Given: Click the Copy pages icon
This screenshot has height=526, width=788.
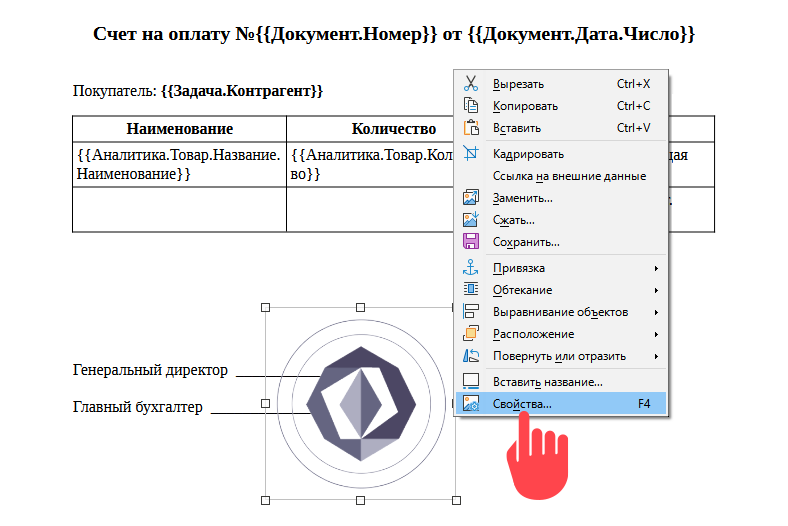Looking at the screenshot, I should coord(471,106).
